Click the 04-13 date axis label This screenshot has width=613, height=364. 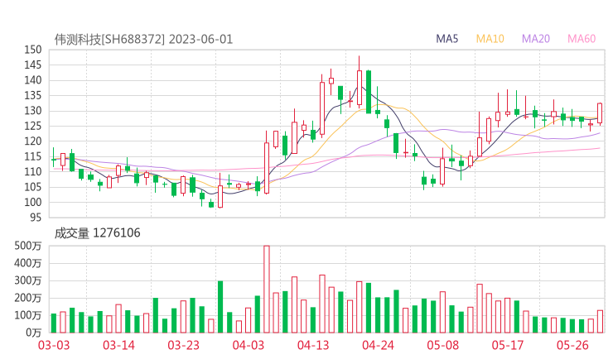[x=313, y=345]
